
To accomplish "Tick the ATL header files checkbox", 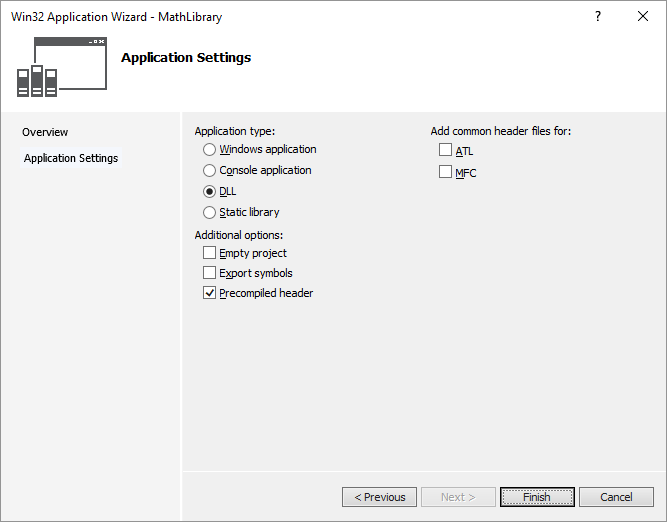I will coord(445,150).
